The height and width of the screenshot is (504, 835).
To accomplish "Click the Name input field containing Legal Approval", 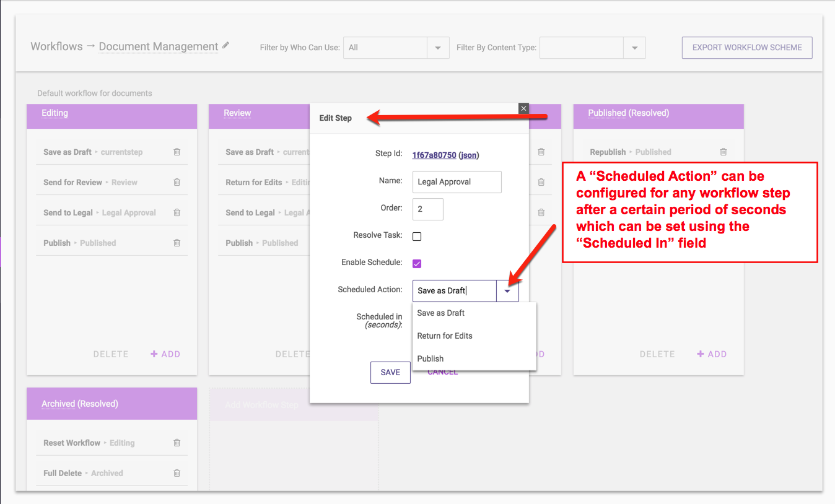I will pos(457,182).
